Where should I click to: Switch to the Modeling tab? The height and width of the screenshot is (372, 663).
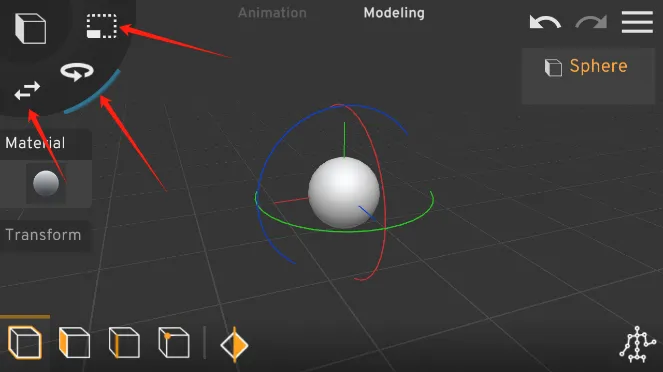(x=394, y=13)
